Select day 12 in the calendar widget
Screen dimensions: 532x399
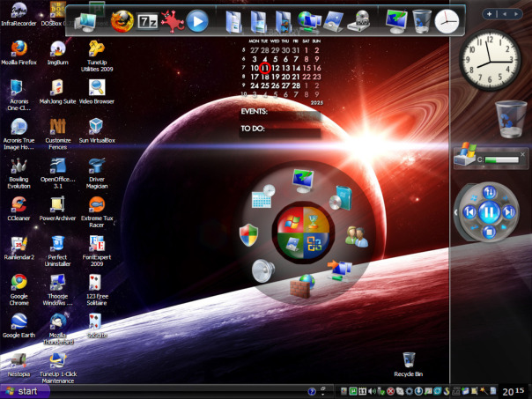(x=276, y=68)
